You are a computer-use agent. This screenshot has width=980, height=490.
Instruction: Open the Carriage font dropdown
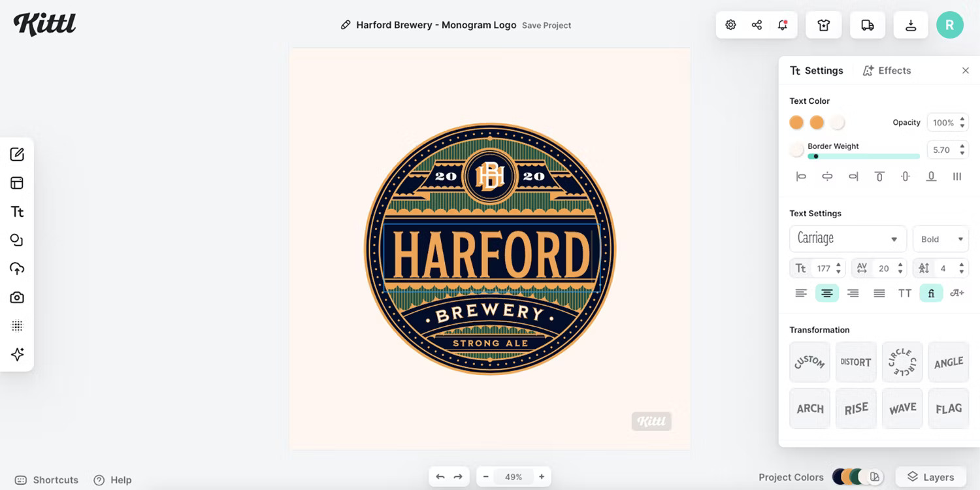tap(848, 239)
